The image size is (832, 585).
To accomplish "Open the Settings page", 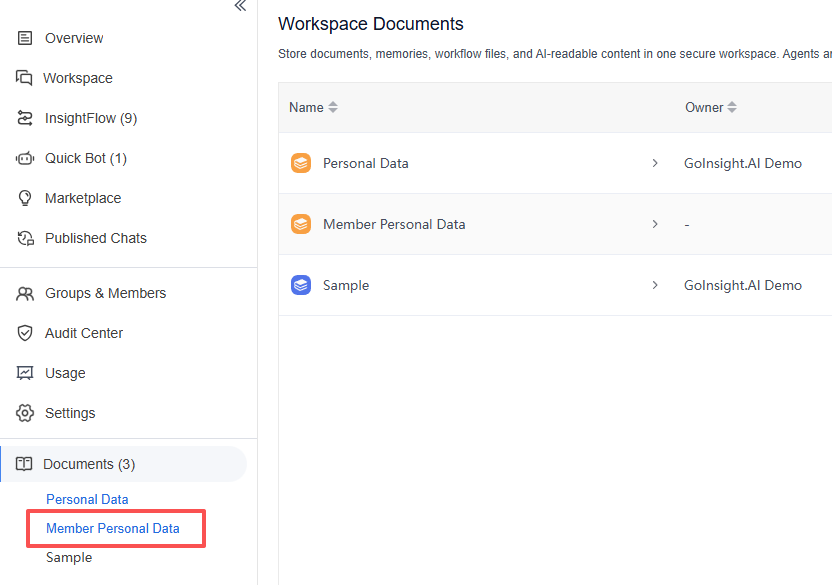I will tap(70, 413).
